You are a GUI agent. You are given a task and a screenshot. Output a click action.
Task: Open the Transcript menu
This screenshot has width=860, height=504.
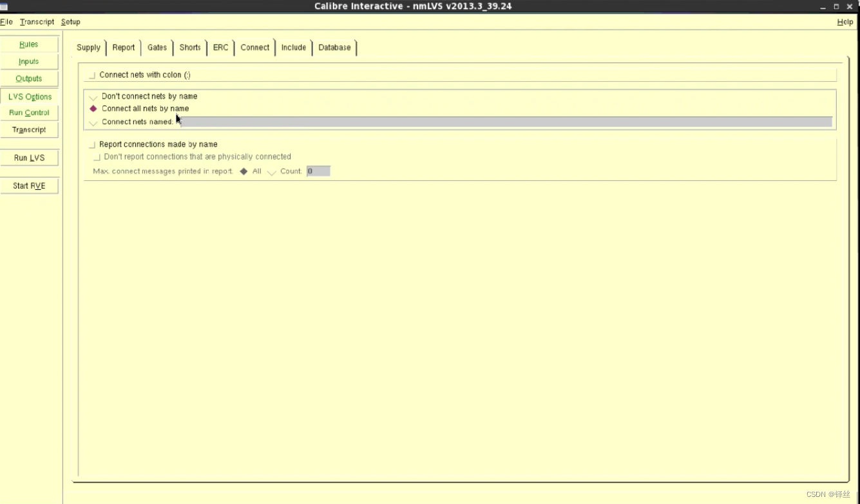click(x=37, y=22)
